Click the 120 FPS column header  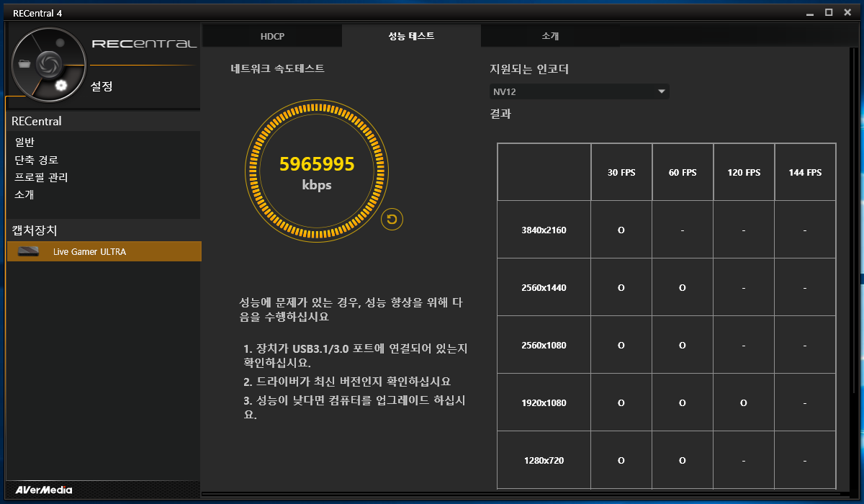coord(744,172)
